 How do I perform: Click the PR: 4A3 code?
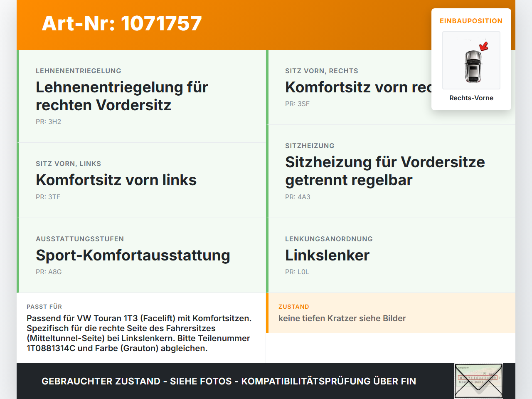pyautogui.click(x=298, y=197)
